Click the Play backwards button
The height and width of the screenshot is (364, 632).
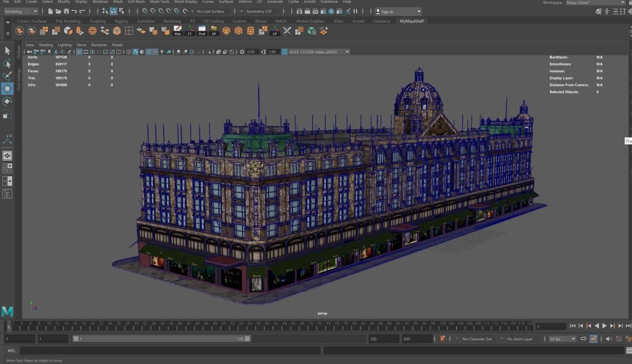pyautogui.click(x=597, y=326)
